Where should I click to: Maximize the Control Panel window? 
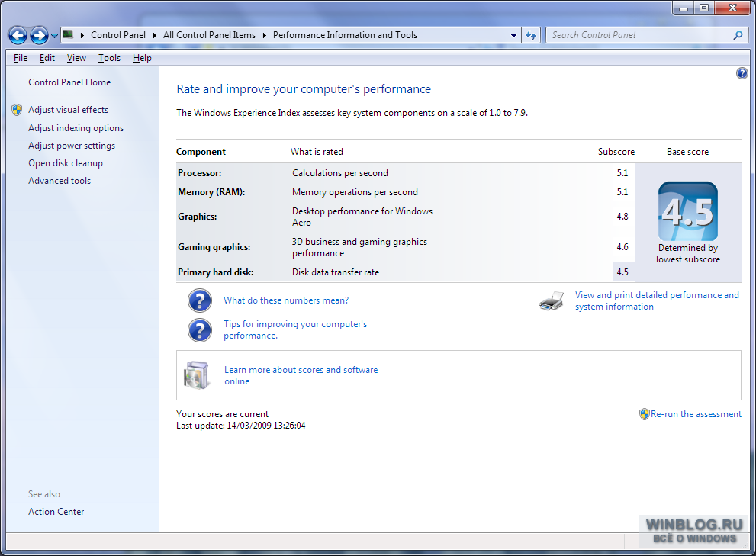point(704,8)
